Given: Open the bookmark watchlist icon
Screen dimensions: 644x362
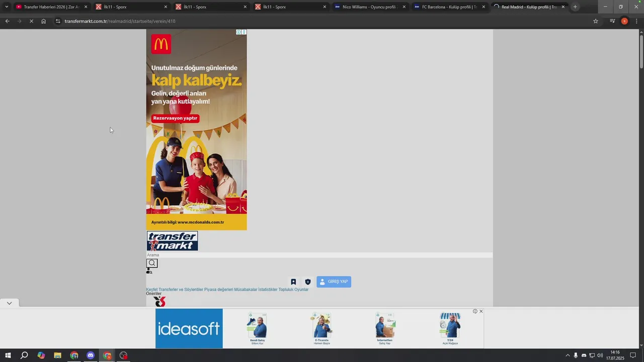Looking at the screenshot, I should 293,282.
